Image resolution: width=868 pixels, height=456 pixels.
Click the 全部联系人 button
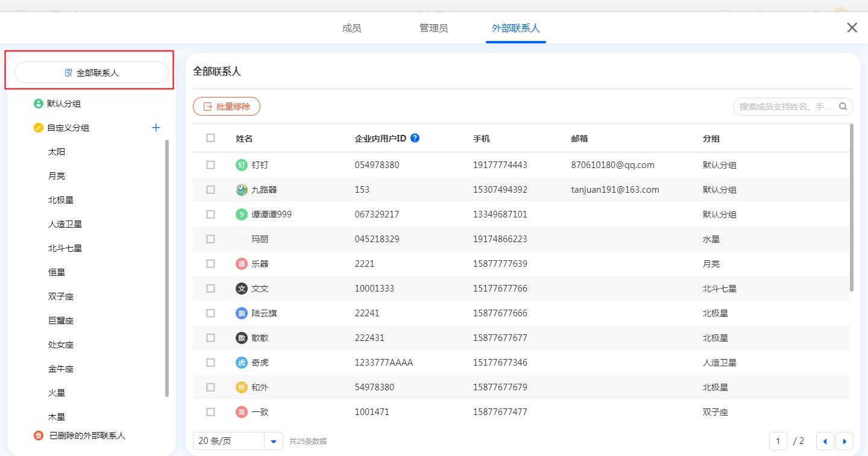pyautogui.click(x=92, y=72)
